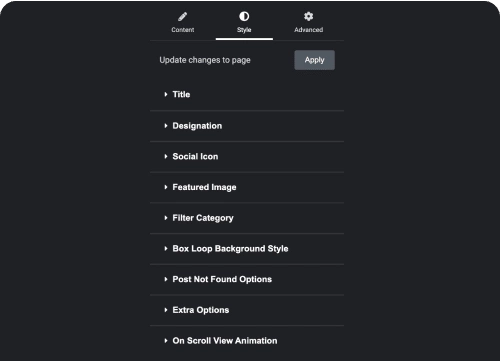Expand the Extra Options arrow
Screen dimensions: 500x361
(x=166, y=310)
